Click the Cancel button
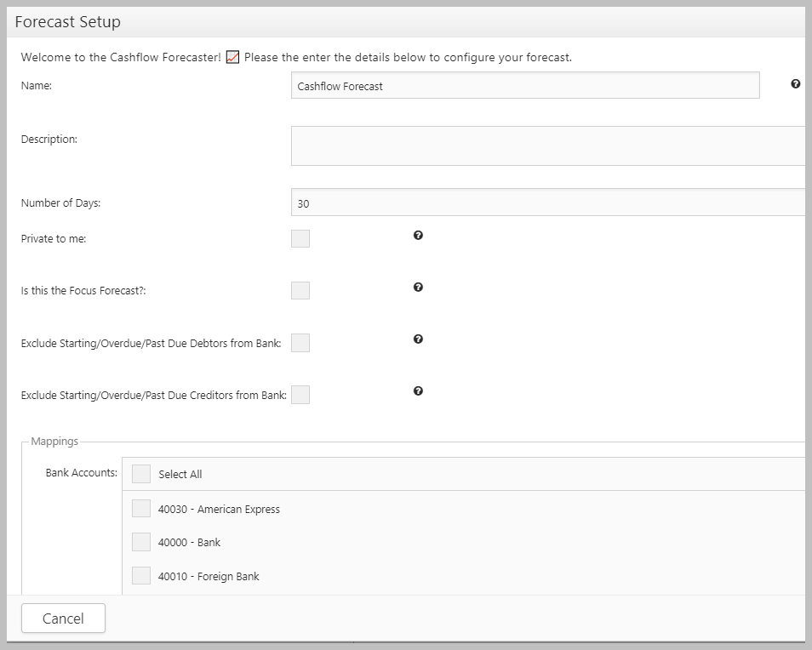Viewport: 812px width, 650px height. [63, 618]
